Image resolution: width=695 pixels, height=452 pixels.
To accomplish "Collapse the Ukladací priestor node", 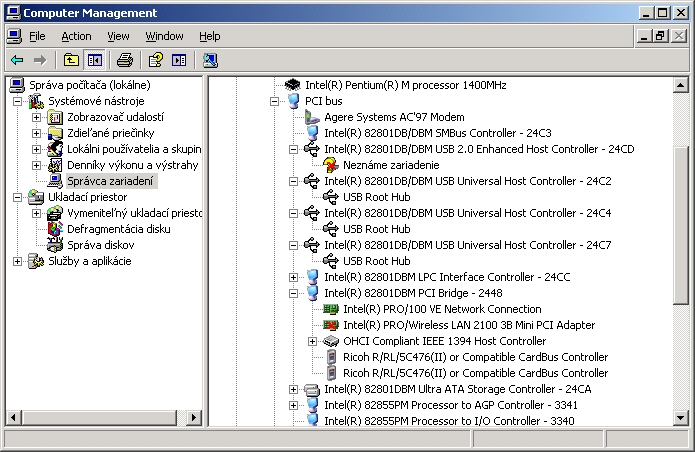I will click(17, 197).
